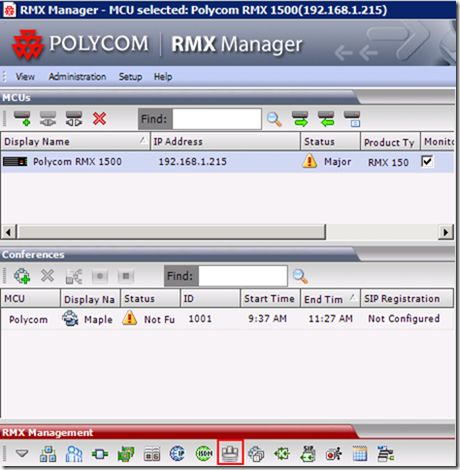Viewport: 460px width, 470px height.
Task: Click the MCU icon with green right arrow
Action: 300,119
